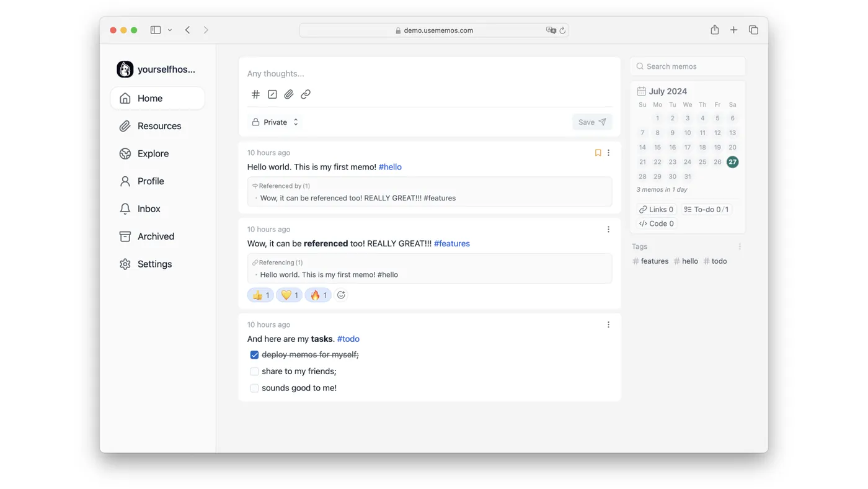Select the features tag in Tags list

pyautogui.click(x=650, y=261)
